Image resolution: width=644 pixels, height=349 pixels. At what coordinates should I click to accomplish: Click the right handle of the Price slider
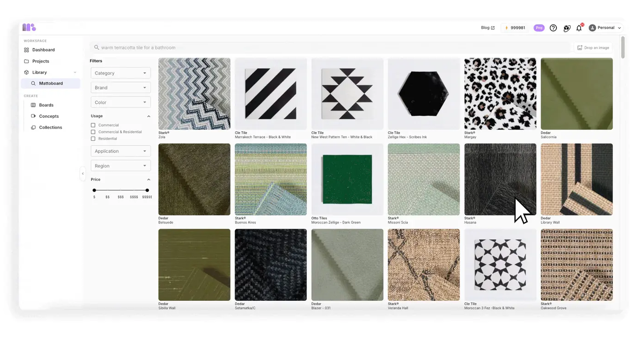(x=147, y=190)
